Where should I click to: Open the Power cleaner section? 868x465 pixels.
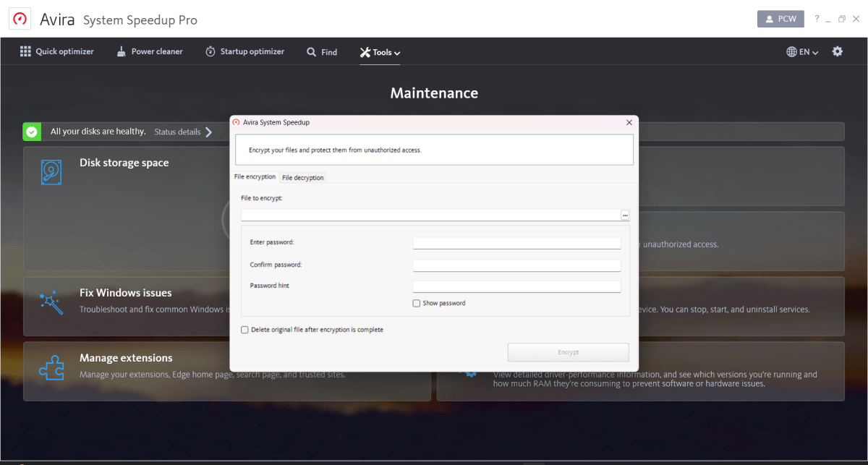pos(149,52)
